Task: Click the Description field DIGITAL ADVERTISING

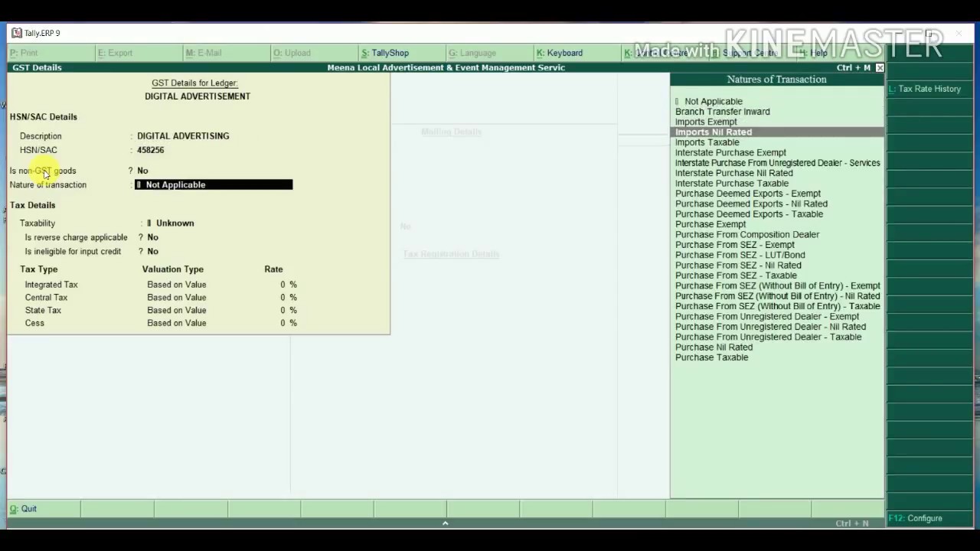Action: pos(183,135)
